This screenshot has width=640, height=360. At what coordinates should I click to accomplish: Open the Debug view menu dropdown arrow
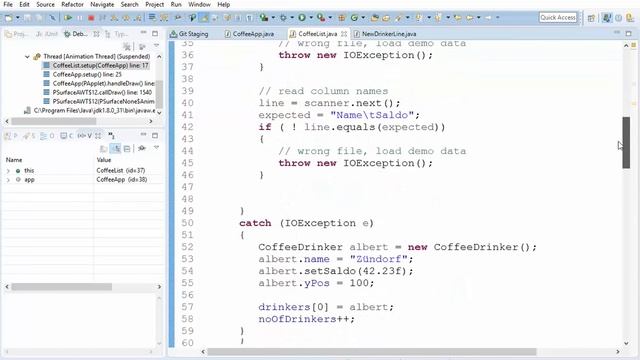coord(156,46)
